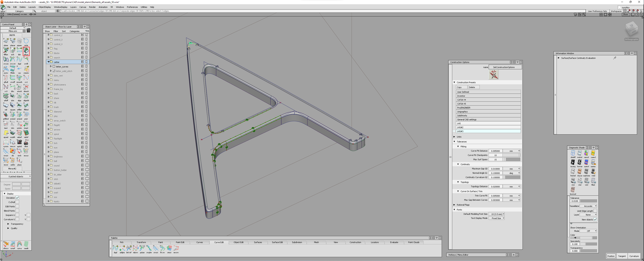Enable the Cv/Hull display checkbox
Viewport: 644px width, 261px height.
point(17,202)
